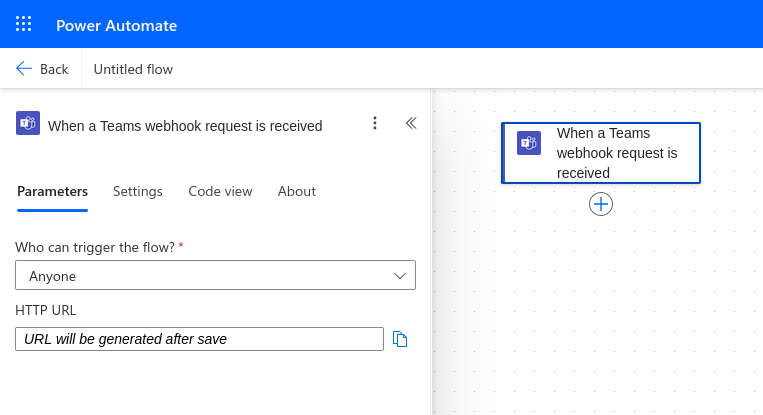The image size is (763, 415).
Task: Click the 'Who can trigger the flow?' label
Action: coord(95,247)
